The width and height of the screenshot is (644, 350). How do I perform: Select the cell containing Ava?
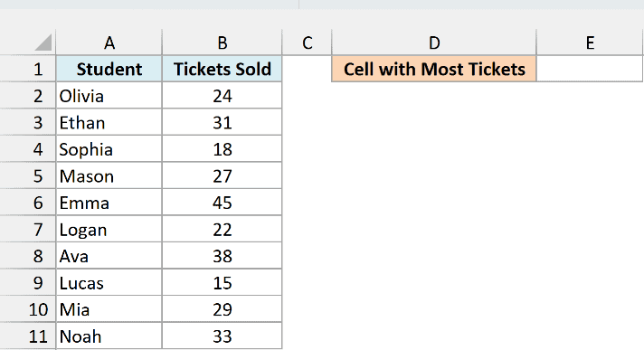pos(109,256)
